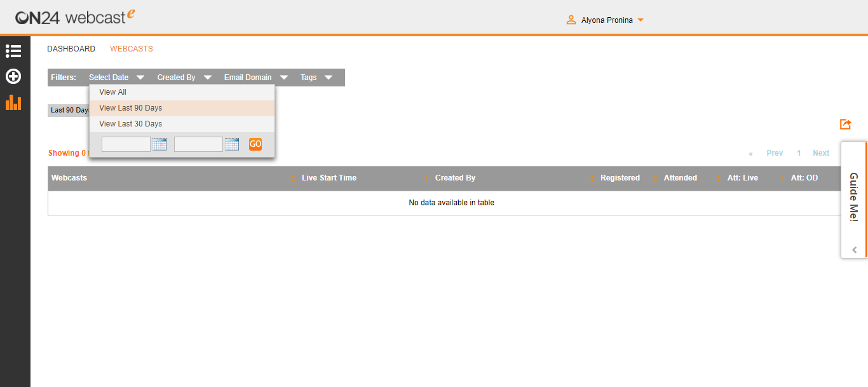This screenshot has width=868, height=387.
Task: Click the Att: OD column header
Action: [x=804, y=178]
